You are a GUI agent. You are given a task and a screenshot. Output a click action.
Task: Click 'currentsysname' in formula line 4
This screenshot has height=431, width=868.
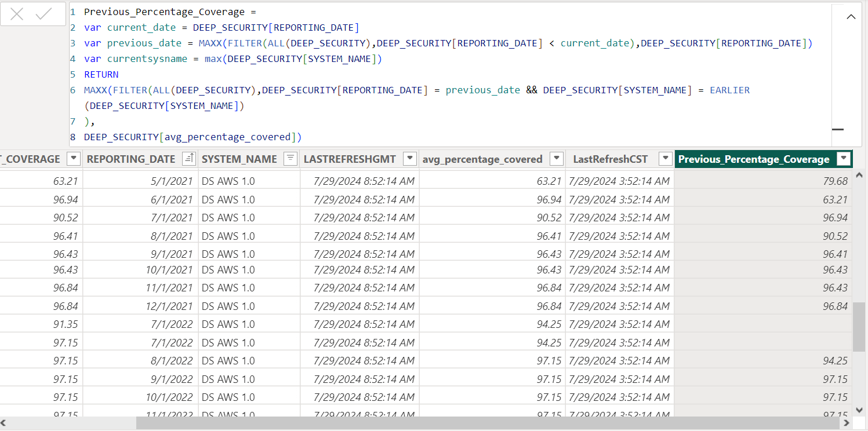point(147,59)
